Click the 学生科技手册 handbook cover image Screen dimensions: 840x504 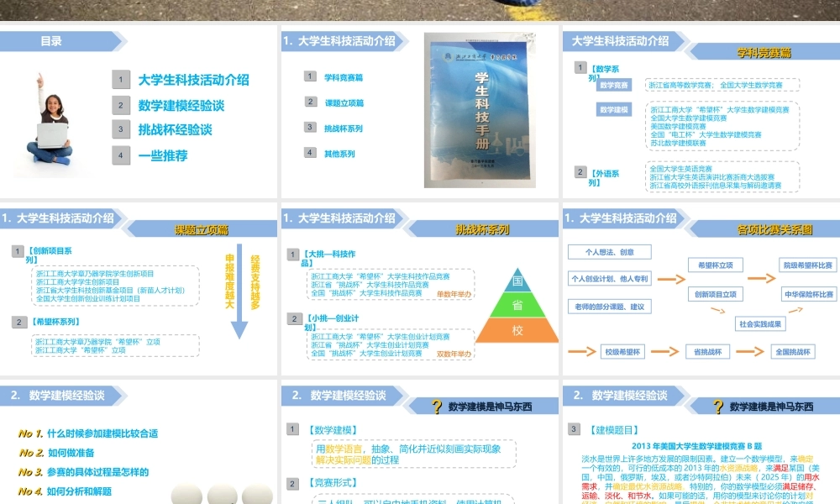479,113
